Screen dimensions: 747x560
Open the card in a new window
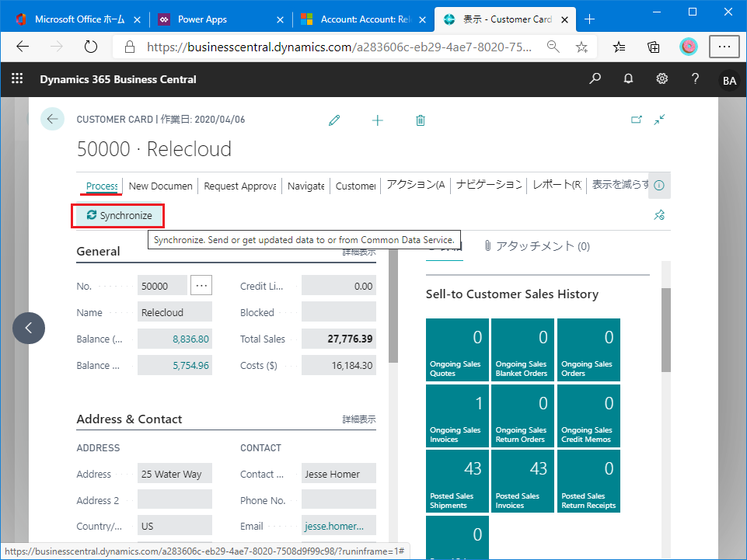tap(637, 120)
